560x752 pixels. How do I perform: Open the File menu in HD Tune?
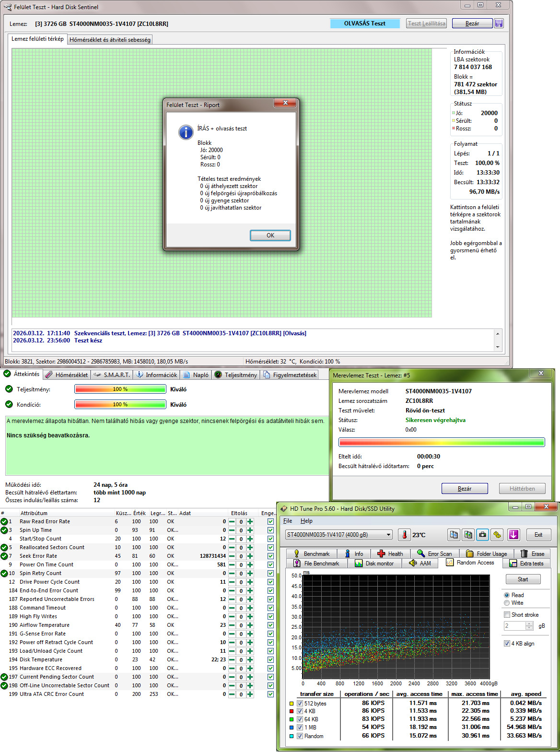coord(288,521)
